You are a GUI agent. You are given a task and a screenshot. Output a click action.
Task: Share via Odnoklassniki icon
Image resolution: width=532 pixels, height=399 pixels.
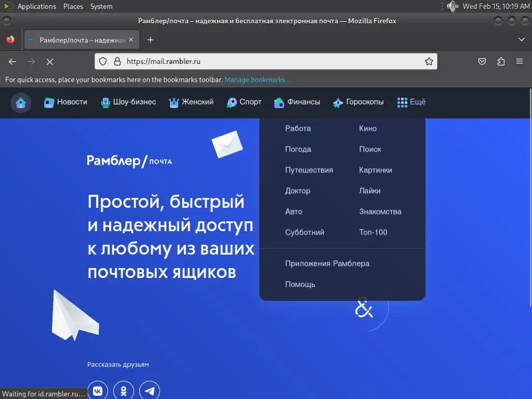pos(124,391)
